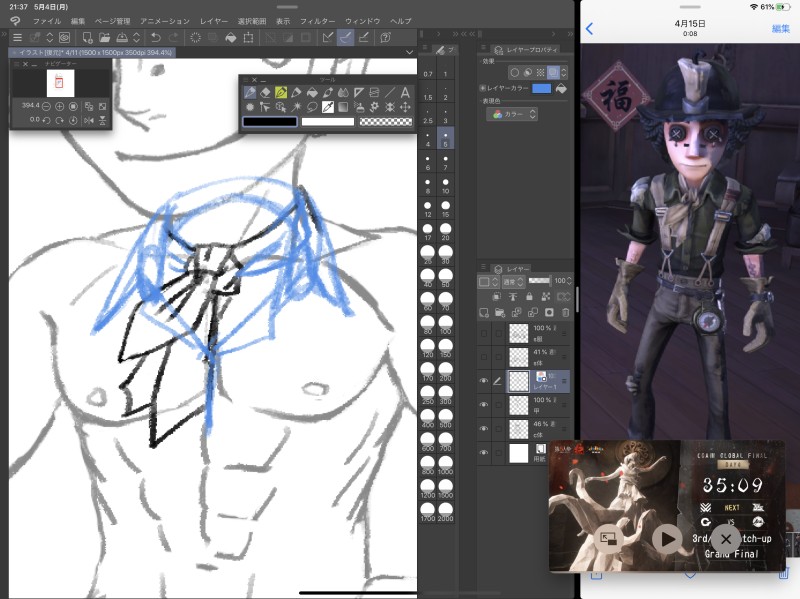Open the レイヤープロパティ panel menu icon
The width and height of the screenshot is (800, 599).
(483, 47)
